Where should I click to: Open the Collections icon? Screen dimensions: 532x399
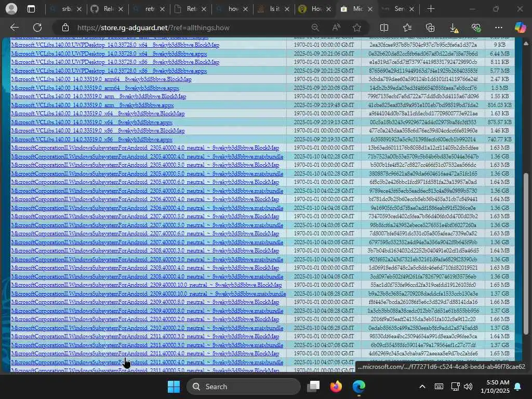point(430,28)
